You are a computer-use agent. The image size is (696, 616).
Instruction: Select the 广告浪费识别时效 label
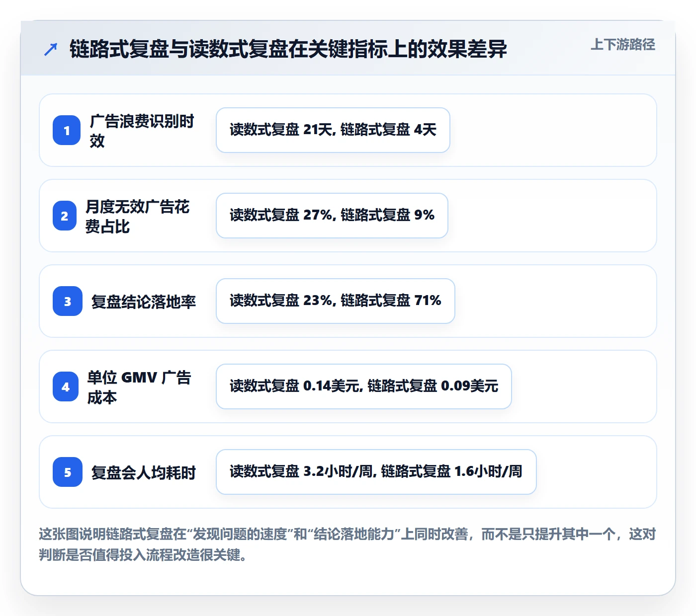pos(142,131)
